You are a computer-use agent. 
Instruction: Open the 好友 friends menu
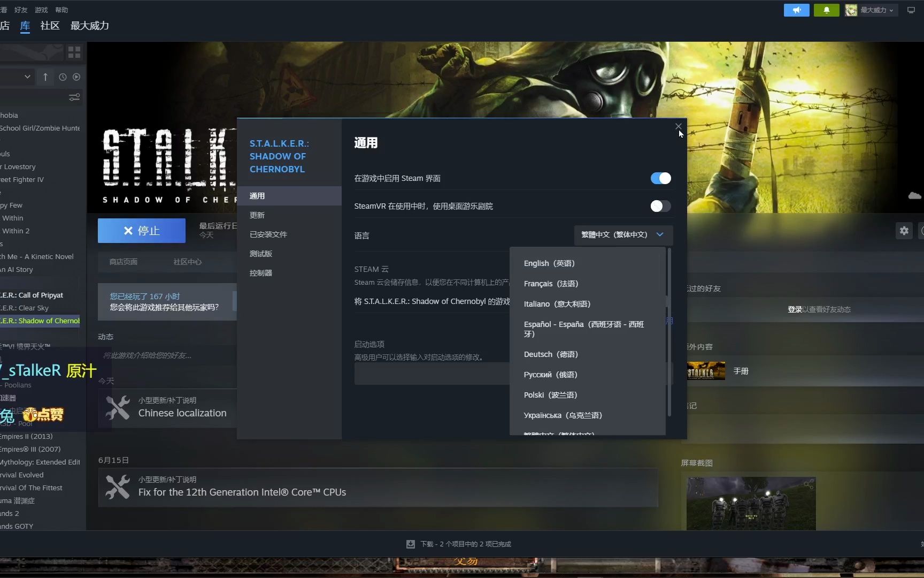(x=21, y=10)
